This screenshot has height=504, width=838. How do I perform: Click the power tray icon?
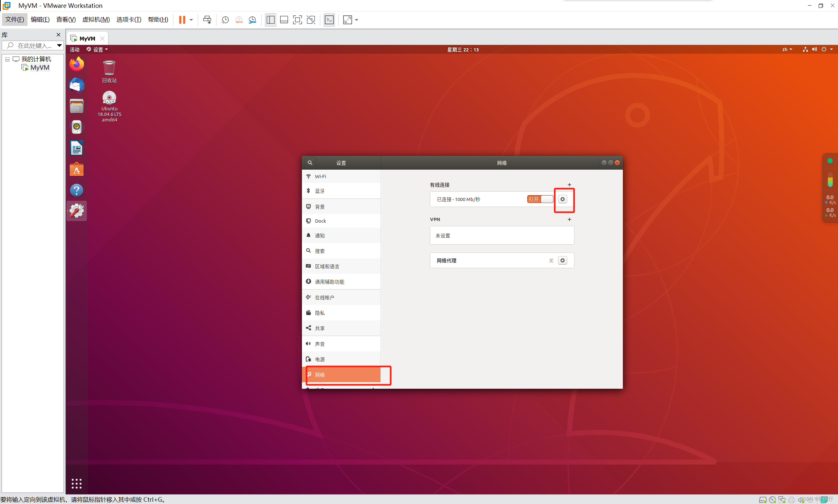click(x=824, y=49)
